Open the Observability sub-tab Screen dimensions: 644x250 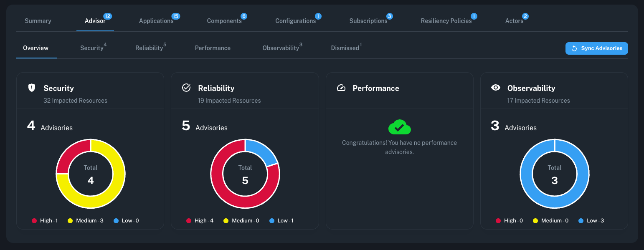tap(281, 48)
